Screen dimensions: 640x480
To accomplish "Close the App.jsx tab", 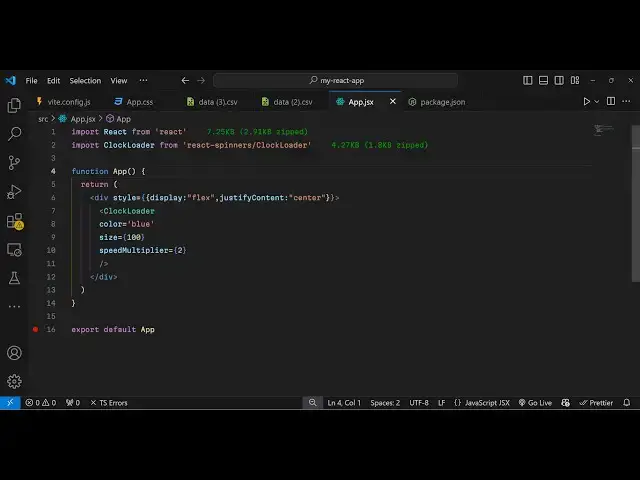I will pos(393,101).
